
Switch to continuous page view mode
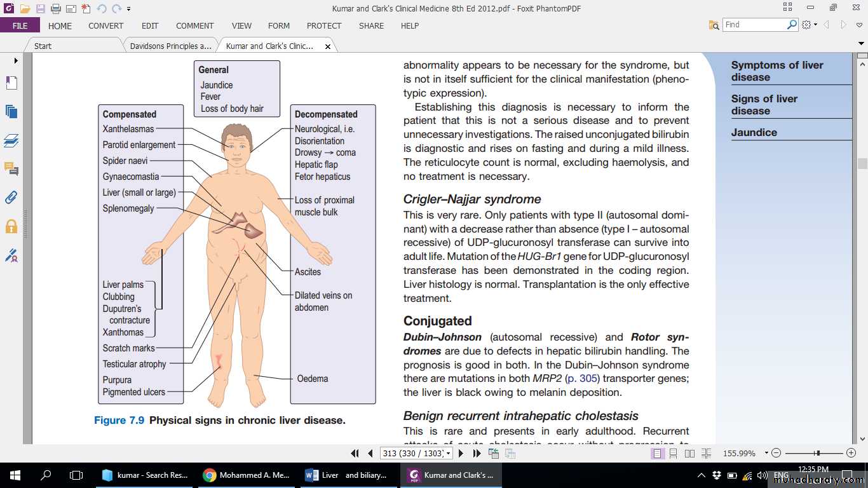(673, 453)
